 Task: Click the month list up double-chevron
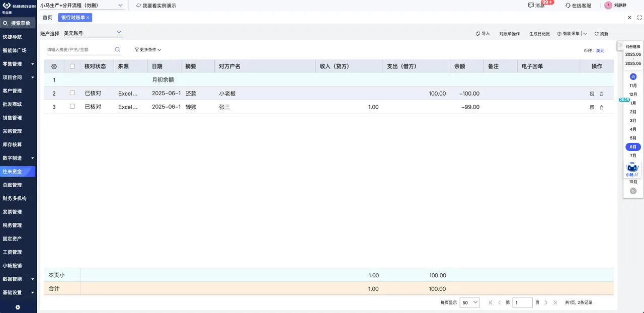[633, 77]
